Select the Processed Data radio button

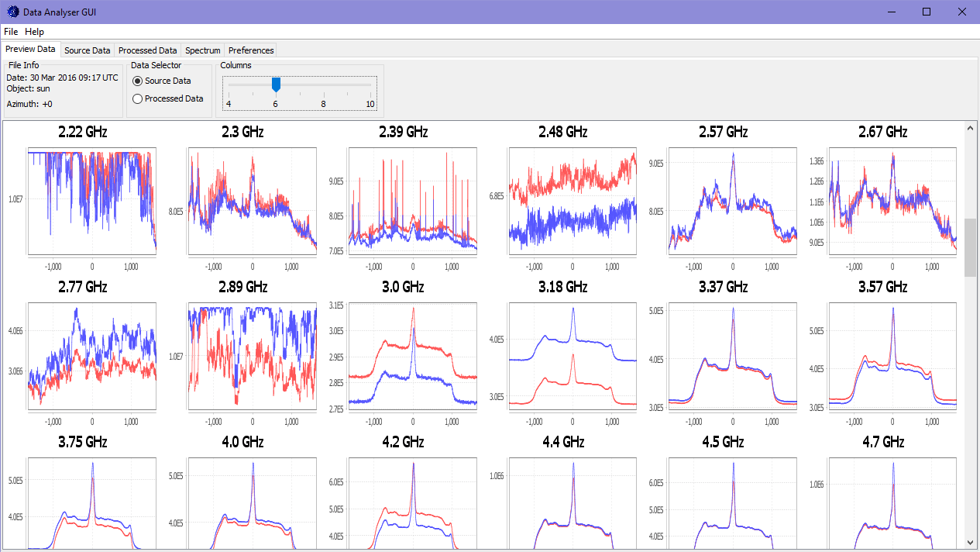coord(168,98)
